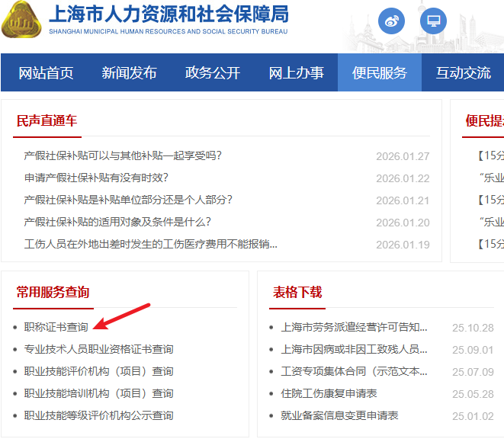
Task: Open 职称证书查询 link
Action: click(56, 327)
